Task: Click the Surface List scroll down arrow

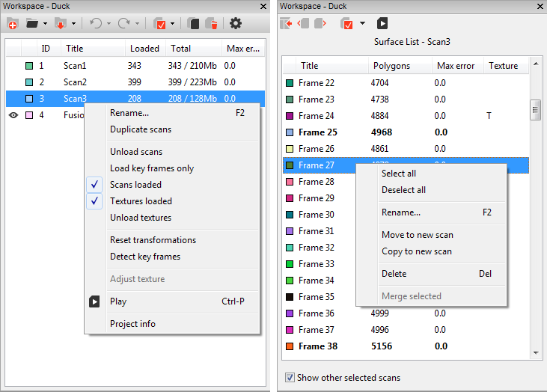Action: [x=536, y=353]
